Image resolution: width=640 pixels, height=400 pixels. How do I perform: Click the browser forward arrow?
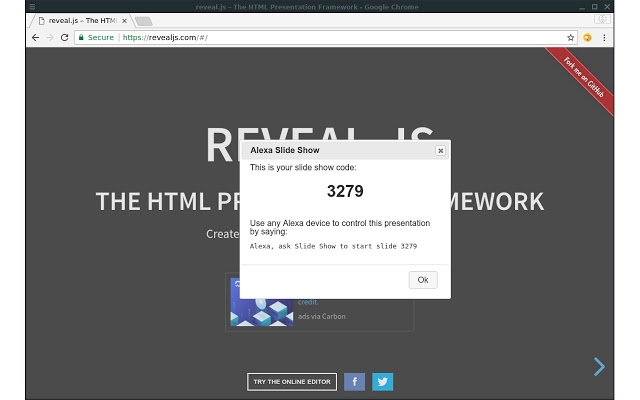(x=50, y=38)
